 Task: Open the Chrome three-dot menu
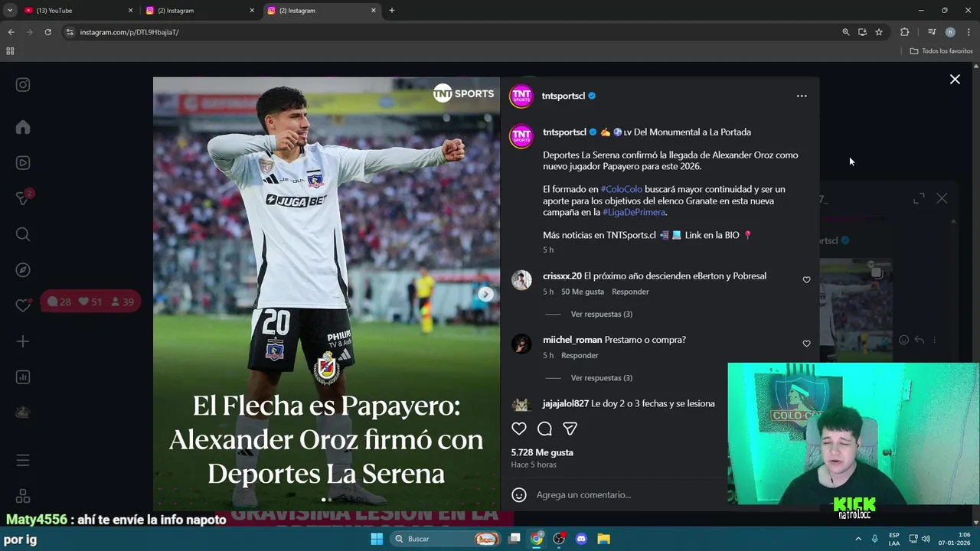(969, 32)
